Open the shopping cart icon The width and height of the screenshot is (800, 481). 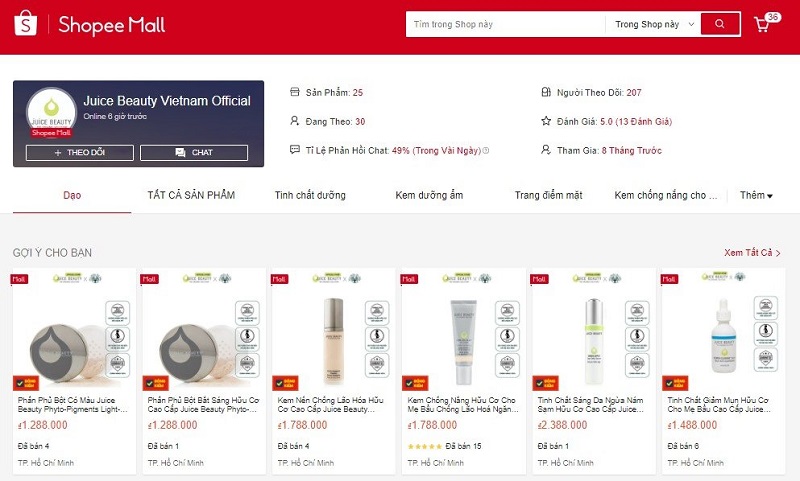tap(762, 24)
